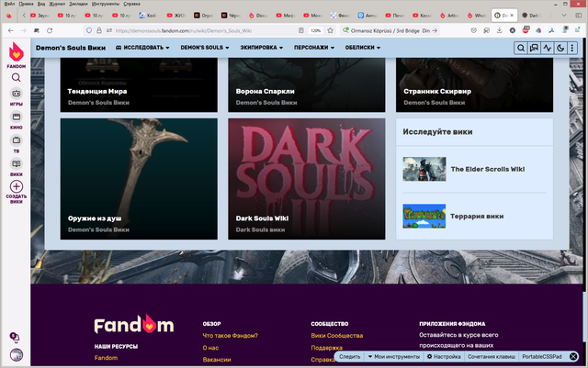
Task: Open the Правка menu
Action: click(x=26, y=4)
